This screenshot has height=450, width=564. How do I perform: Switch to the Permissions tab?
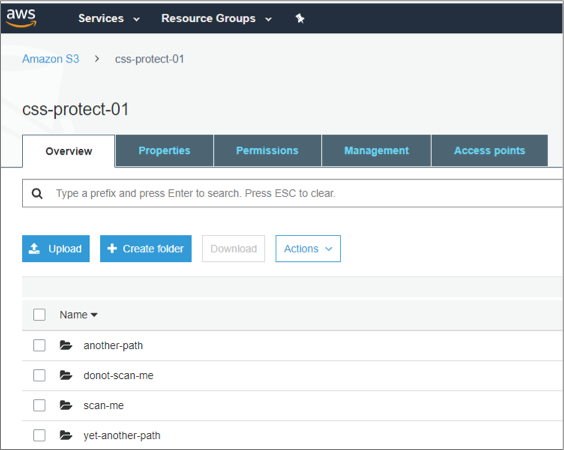(x=267, y=150)
